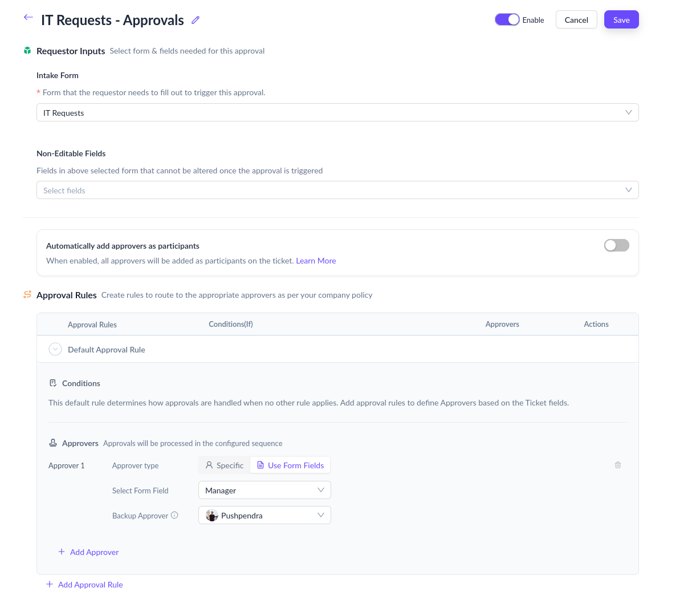Click Pushpendra's avatar in Backup Approver
696x616 pixels.
pos(211,515)
